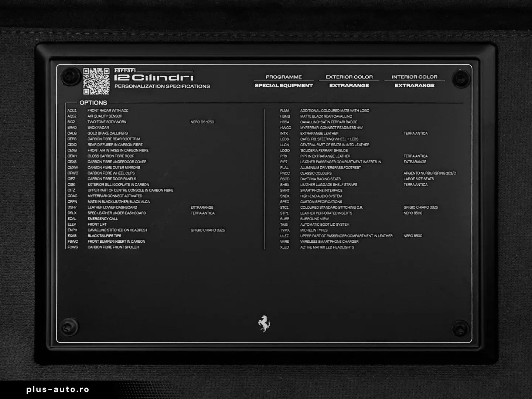532x399 pixels.
Task: Select "LEATHER LOWER DASHBOARD" option
Action: (112, 208)
